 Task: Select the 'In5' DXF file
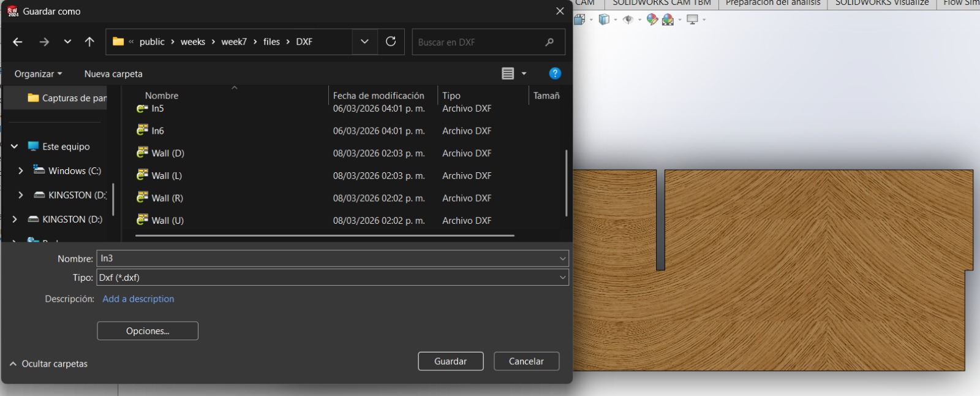tap(157, 109)
